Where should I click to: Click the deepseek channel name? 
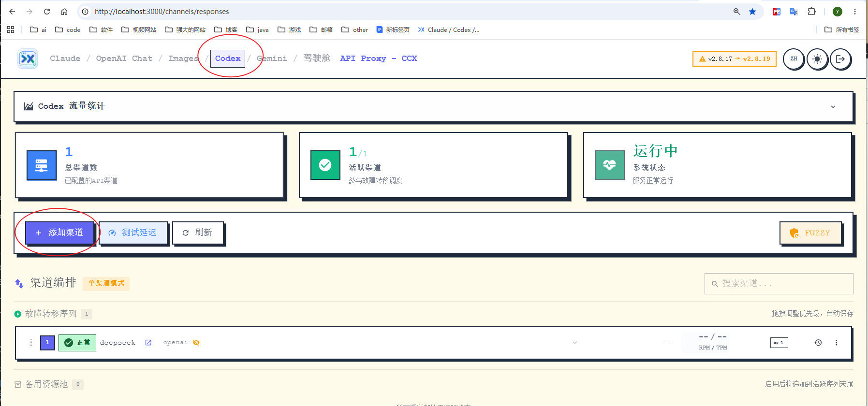[118, 343]
